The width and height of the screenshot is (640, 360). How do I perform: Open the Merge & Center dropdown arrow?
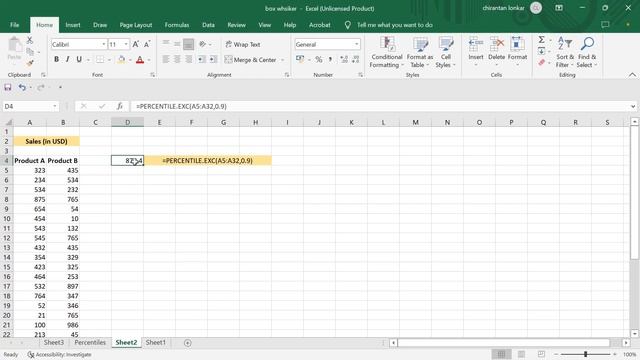click(x=282, y=60)
